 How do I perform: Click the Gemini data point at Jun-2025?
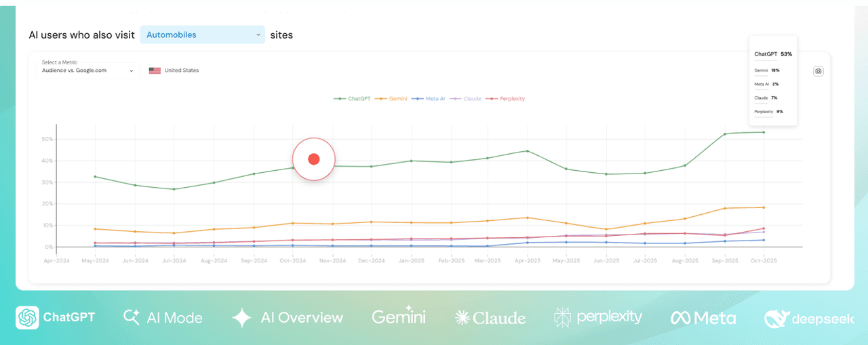[x=606, y=229]
